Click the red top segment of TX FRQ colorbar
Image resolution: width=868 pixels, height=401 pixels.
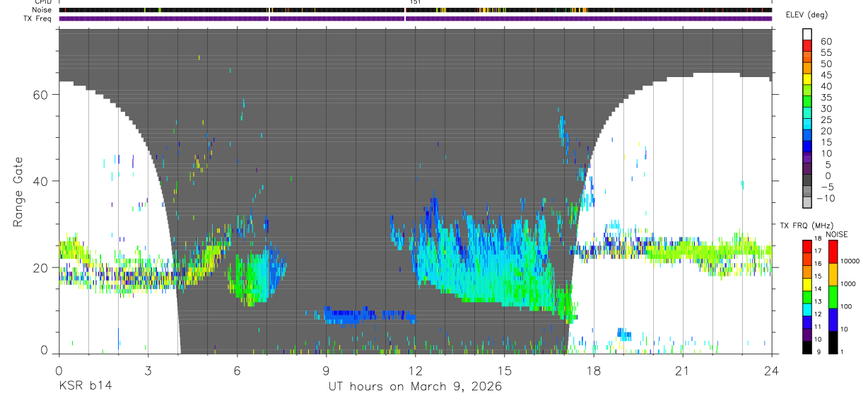[807, 246]
